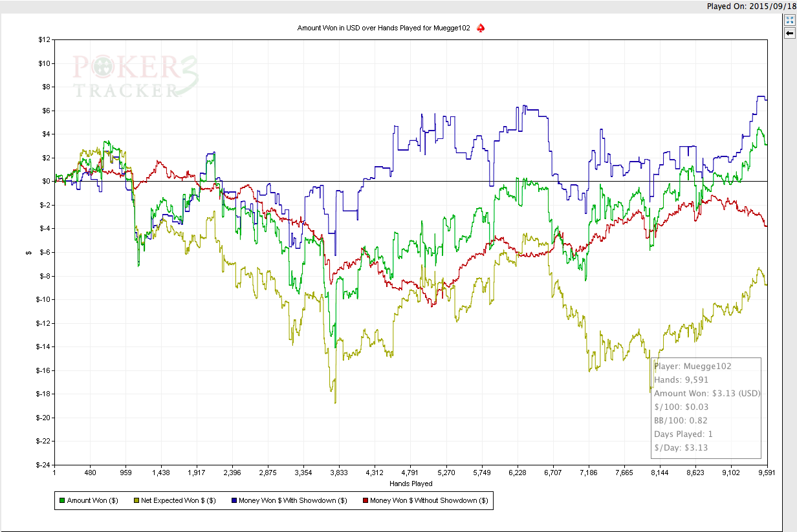Toggle the Amount Won ($) legend entry
Viewport: 797px width, 532px height.
point(89,500)
